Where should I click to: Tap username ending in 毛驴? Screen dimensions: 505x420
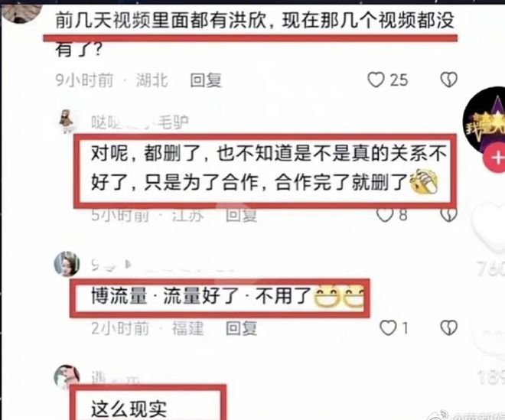[140, 122]
